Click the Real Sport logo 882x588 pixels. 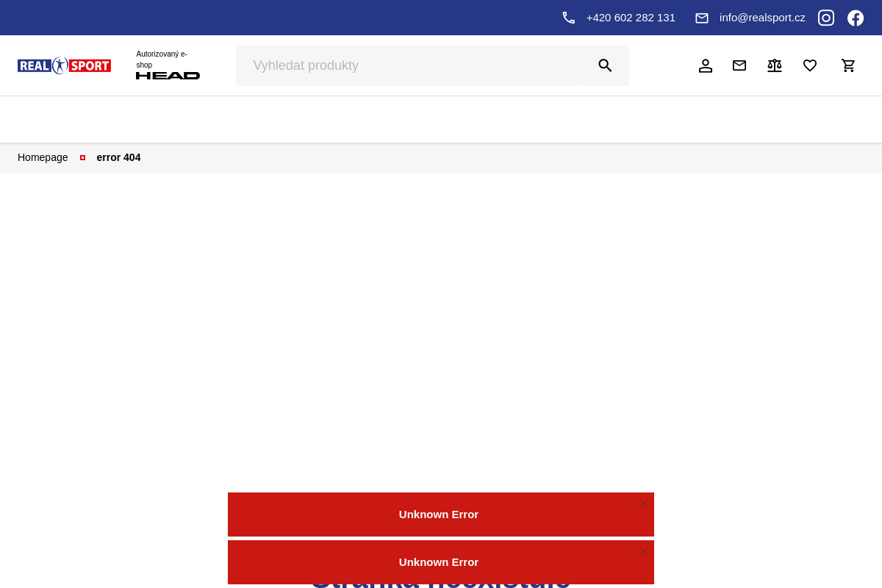pos(64,65)
